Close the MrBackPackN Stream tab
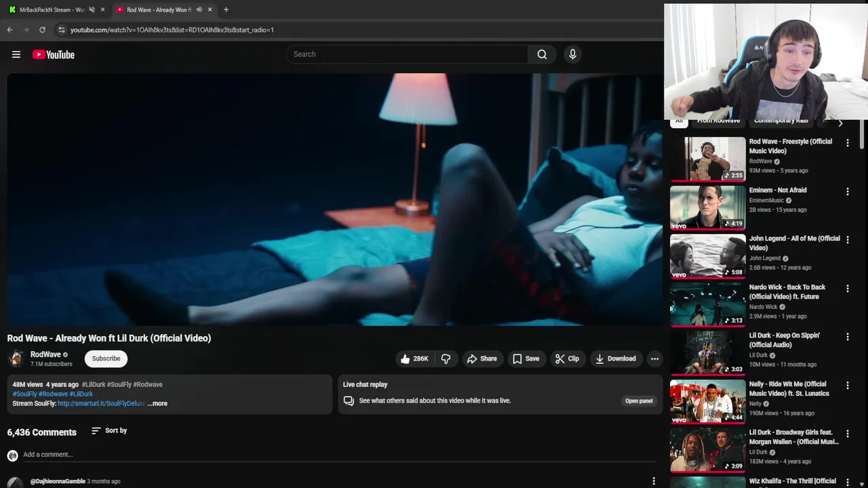The height and width of the screenshot is (488, 868). point(102,9)
